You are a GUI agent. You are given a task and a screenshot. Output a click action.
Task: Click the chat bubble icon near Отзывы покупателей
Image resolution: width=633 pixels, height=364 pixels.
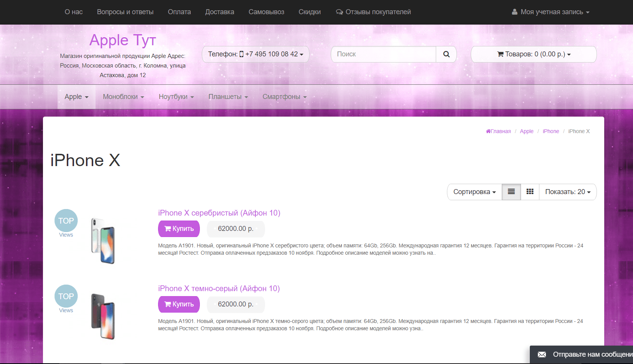339,12
